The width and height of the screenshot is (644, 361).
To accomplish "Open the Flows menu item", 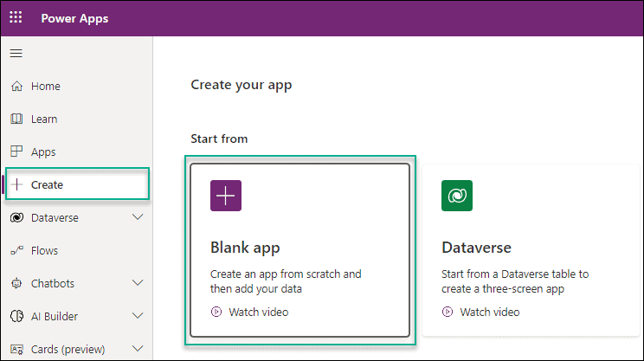I will (x=44, y=250).
